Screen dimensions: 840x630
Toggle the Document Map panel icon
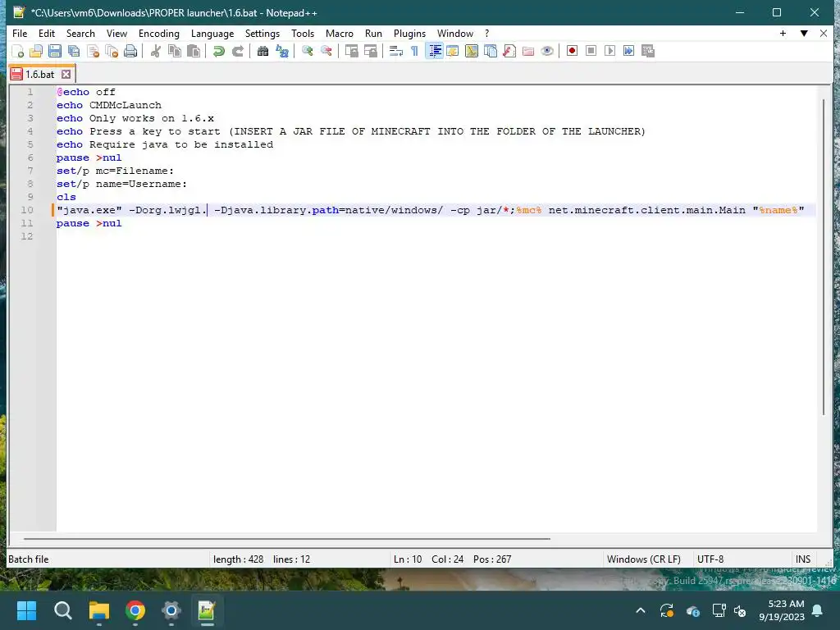tap(472, 51)
